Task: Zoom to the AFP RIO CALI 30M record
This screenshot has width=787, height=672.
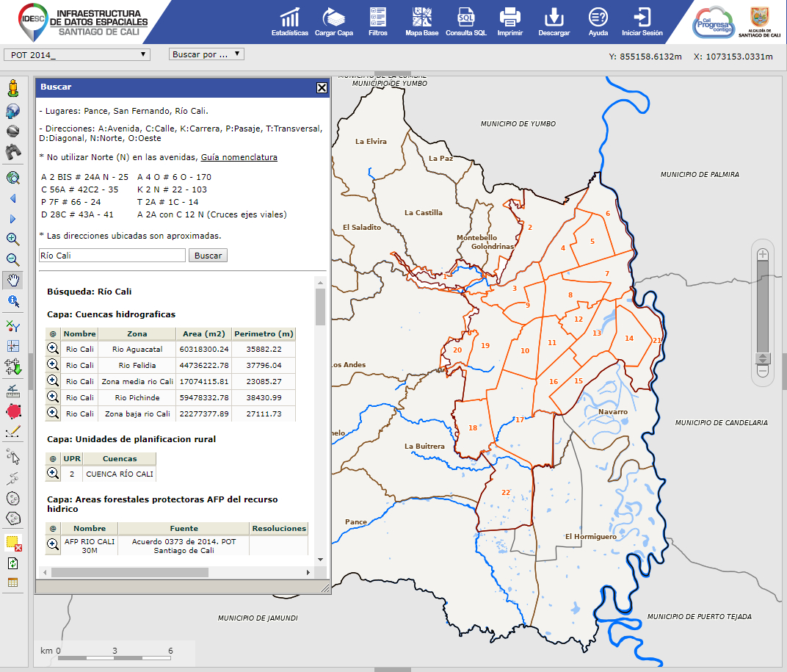Action: (51, 545)
